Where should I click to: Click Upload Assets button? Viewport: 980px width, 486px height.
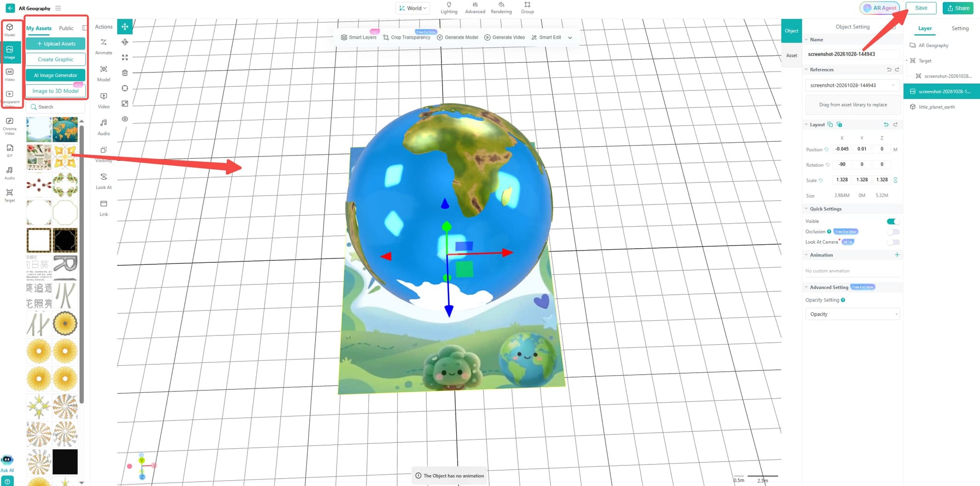(55, 44)
